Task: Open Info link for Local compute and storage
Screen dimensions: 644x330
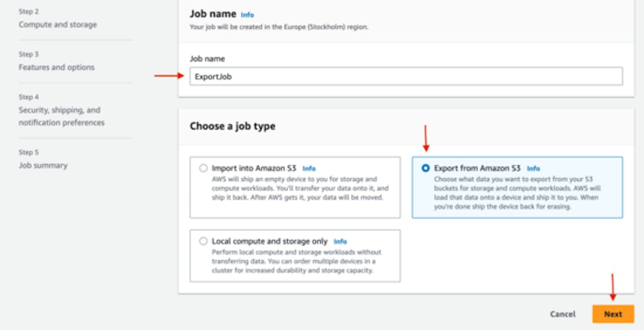Action: [x=340, y=241]
